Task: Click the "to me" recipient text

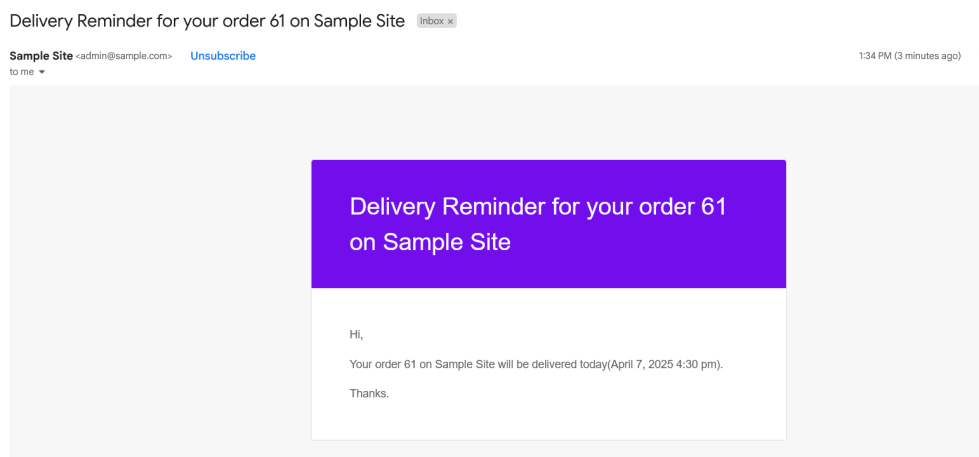Action: point(21,72)
